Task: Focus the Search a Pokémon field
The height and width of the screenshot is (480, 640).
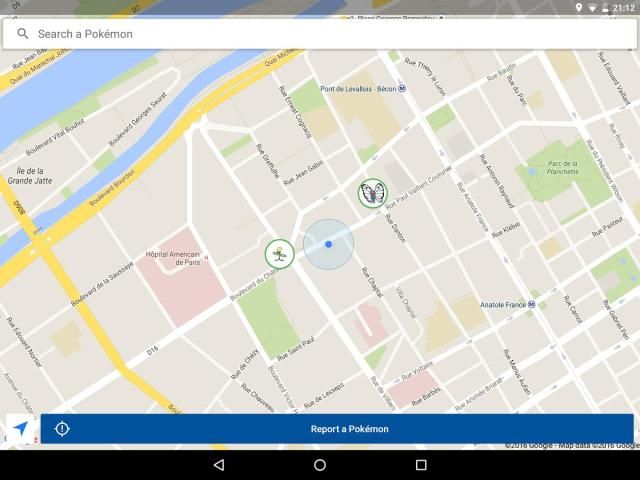Action: pos(320,34)
